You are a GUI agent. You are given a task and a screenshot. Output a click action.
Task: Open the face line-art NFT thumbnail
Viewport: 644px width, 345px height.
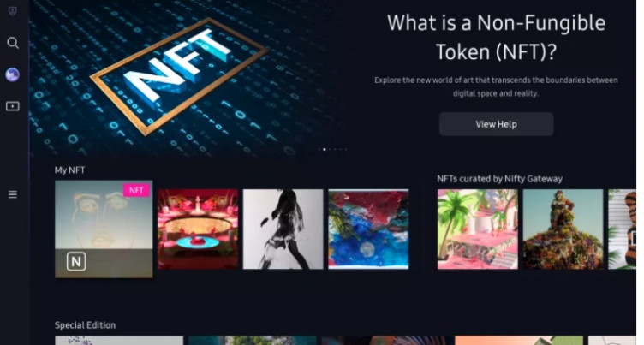point(104,229)
